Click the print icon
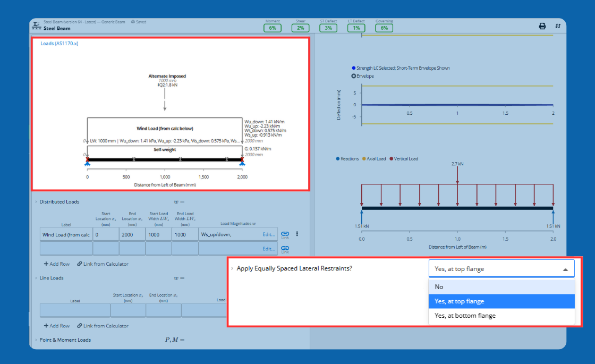The width and height of the screenshot is (595, 364). (542, 26)
